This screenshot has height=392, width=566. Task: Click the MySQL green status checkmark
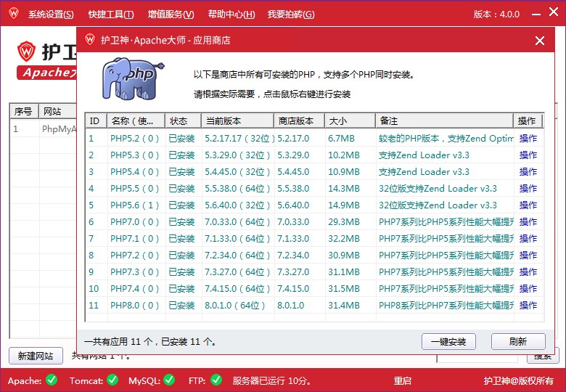168,380
